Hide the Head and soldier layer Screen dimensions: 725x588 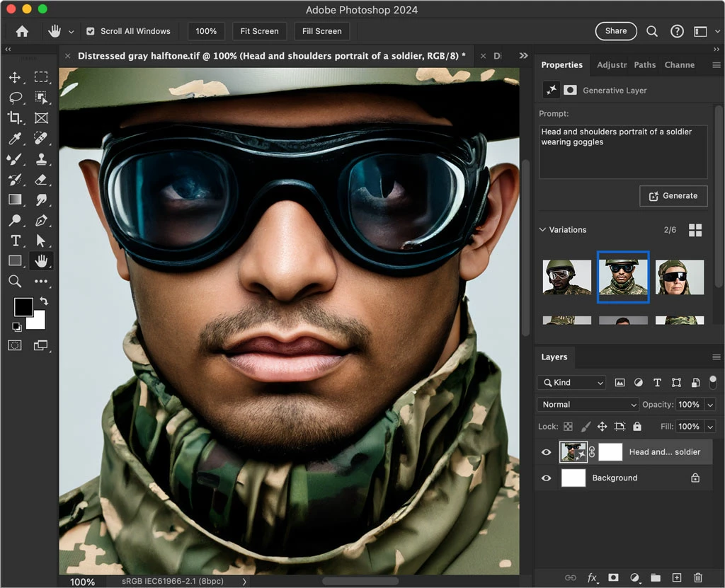pos(546,452)
